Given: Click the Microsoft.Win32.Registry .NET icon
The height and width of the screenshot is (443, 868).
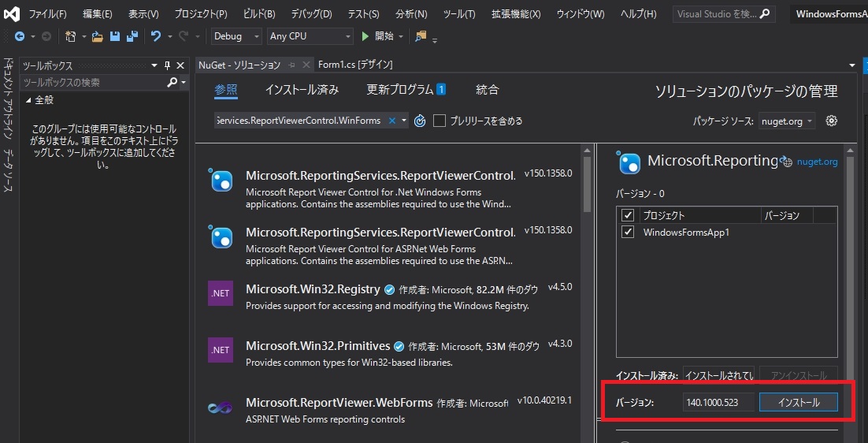Looking at the screenshot, I should (x=221, y=293).
